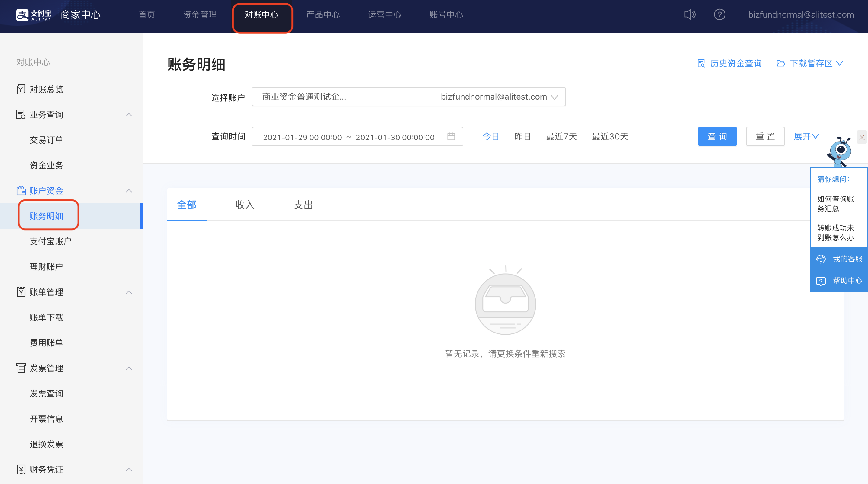Open 我的客服 support button
This screenshot has height=484, width=868.
click(x=839, y=259)
